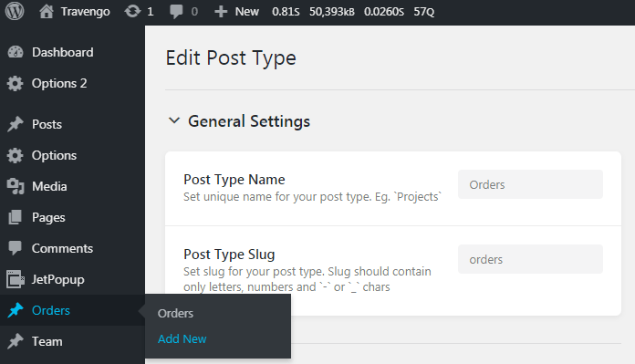Viewport: 635px width, 364px height.
Task: Click the Team pin icon
Action: pos(16,341)
